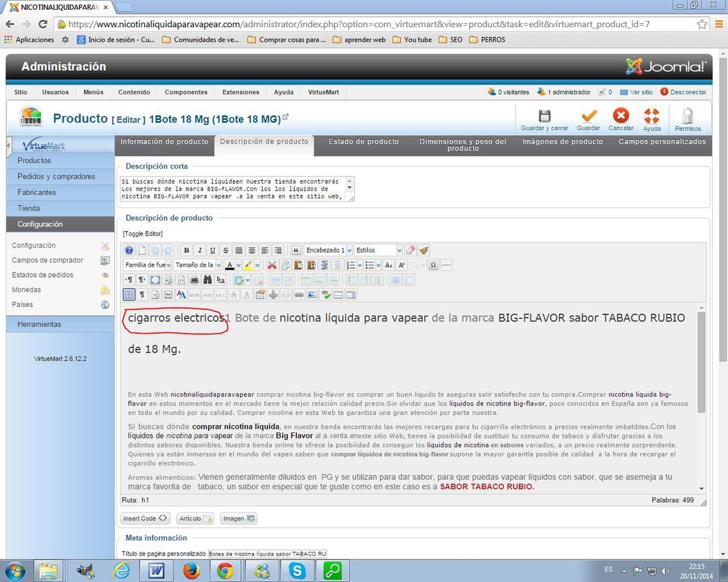The image size is (728, 582).
Task: Click the Artículo button below the editor
Action: (195, 518)
